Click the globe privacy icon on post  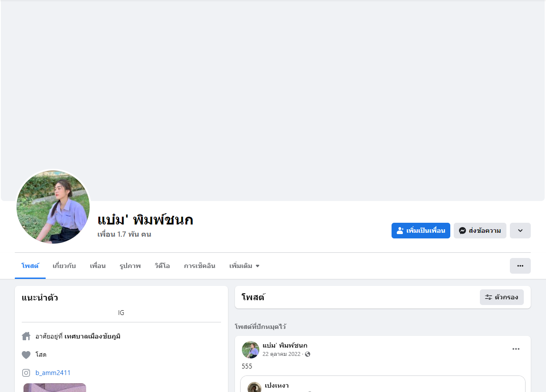[308, 354]
